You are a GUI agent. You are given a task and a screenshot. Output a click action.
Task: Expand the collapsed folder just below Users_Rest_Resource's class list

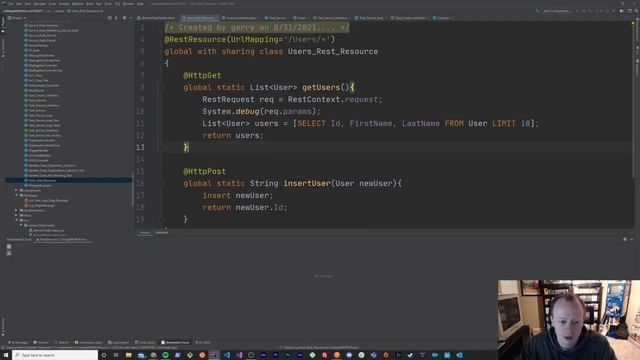16,191
